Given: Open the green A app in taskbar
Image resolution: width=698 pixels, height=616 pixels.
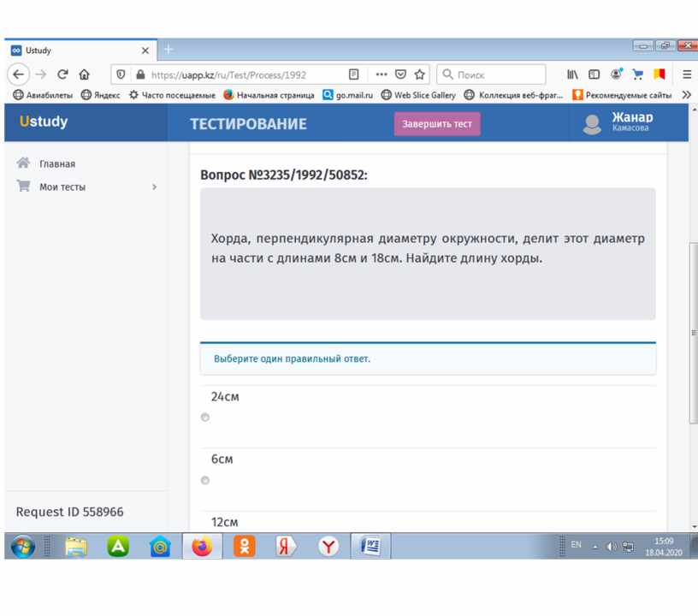Looking at the screenshot, I should pos(118,546).
